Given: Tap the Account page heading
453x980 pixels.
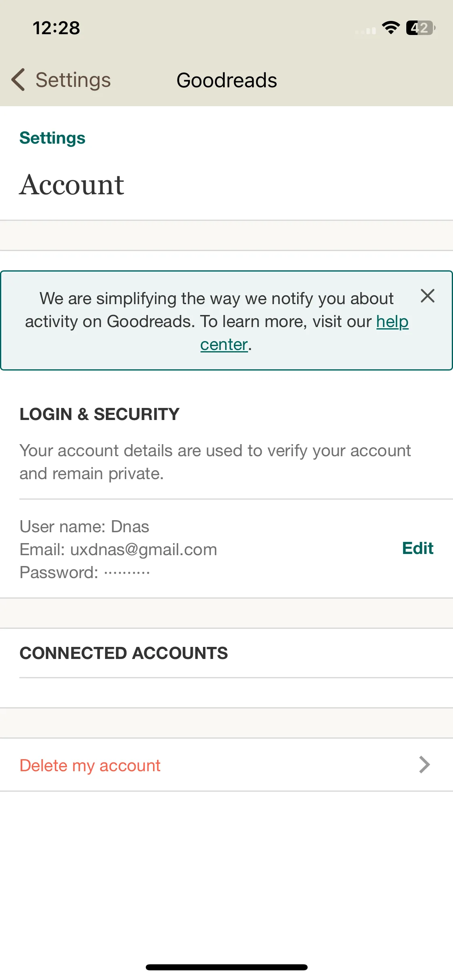Looking at the screenshot, I should (72, 185).
